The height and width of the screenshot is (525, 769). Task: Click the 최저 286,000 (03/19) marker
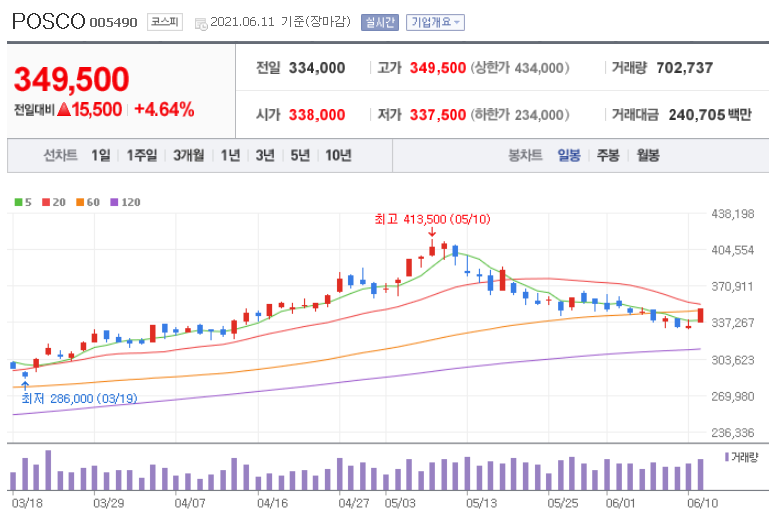click(79, 398)
